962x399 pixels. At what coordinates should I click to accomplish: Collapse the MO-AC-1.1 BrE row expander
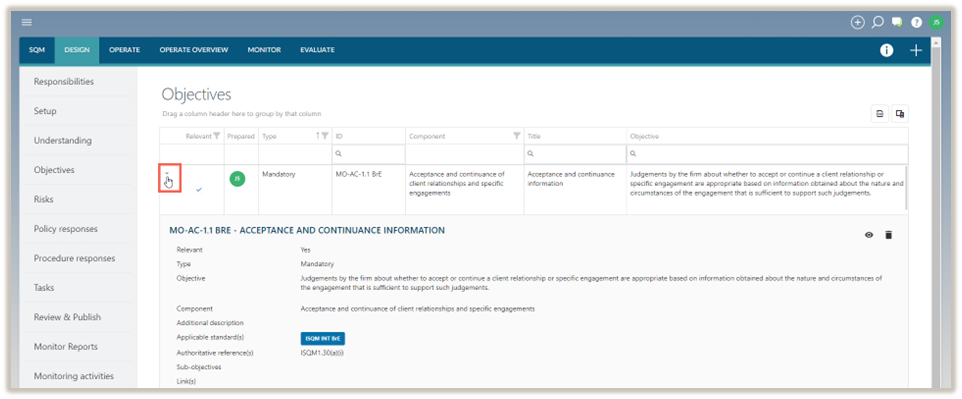click(x=167, y=174)
